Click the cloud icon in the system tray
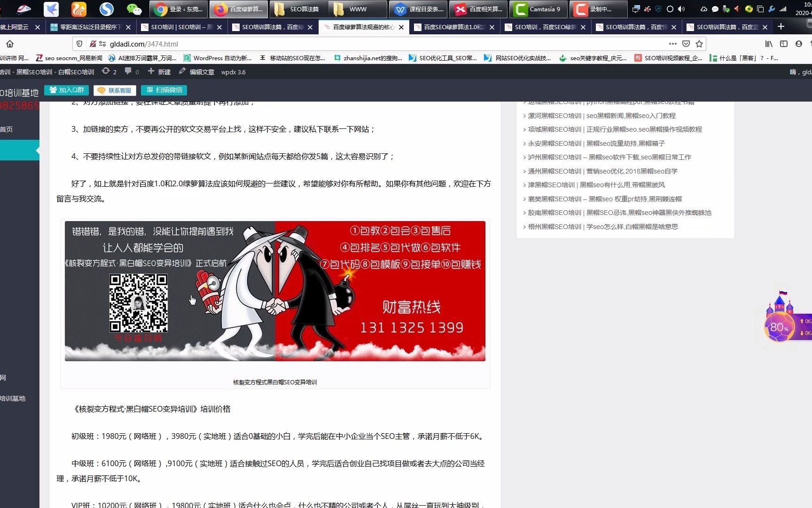Viewport: 812px width, 508px height. tap(703, 9)
